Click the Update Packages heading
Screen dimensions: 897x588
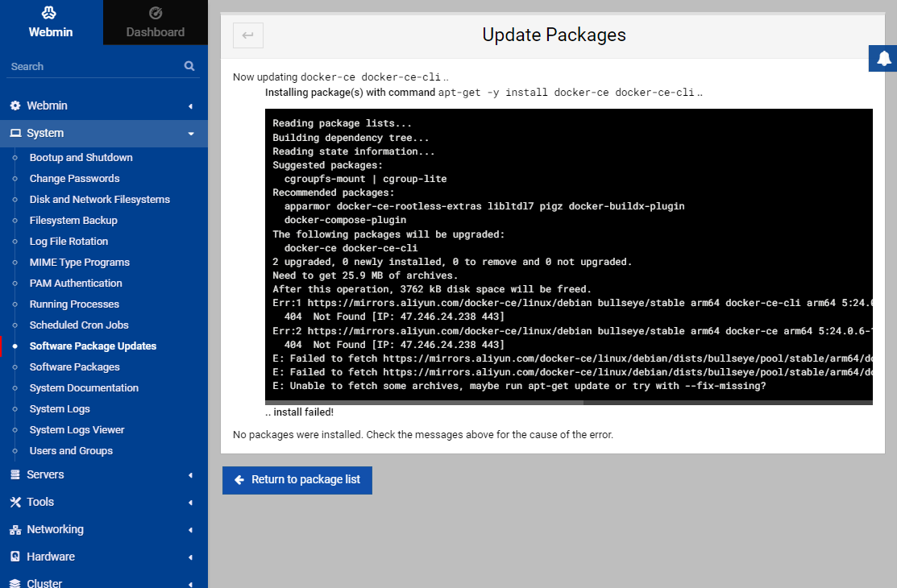tap(554, 35)
